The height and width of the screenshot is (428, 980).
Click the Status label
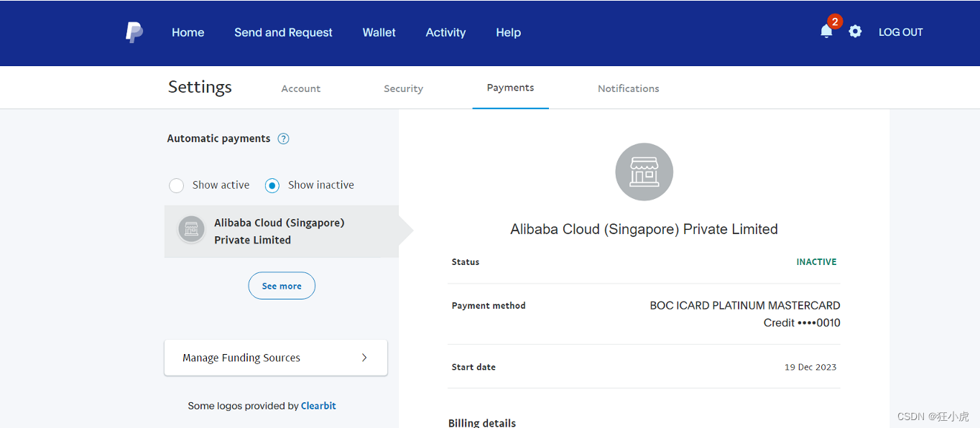click(466, 262)
